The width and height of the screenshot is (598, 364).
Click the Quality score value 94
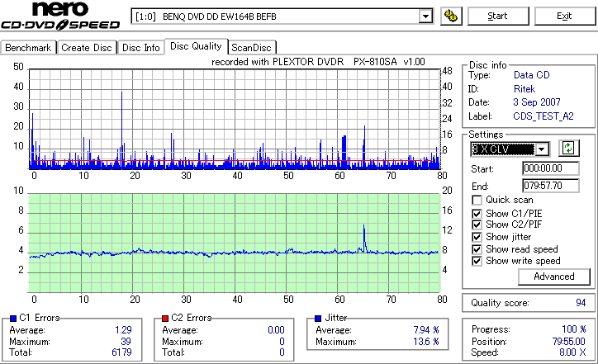(x=581, y=303)
